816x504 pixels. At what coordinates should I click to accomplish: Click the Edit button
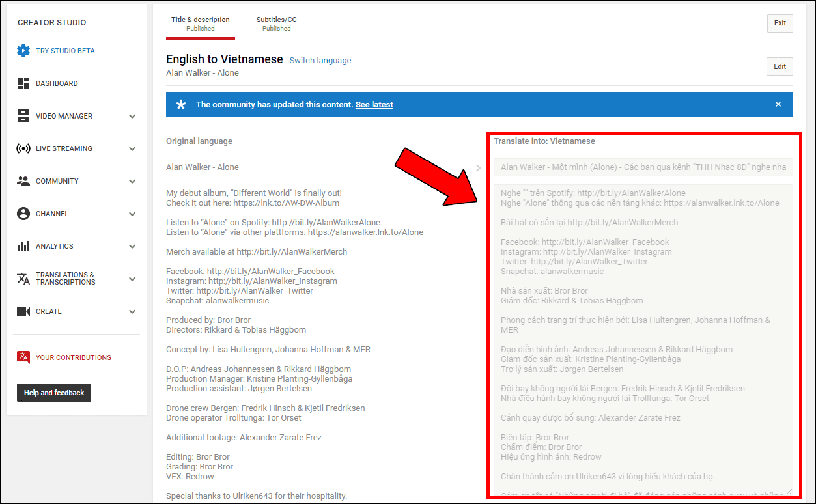point(780,66)
